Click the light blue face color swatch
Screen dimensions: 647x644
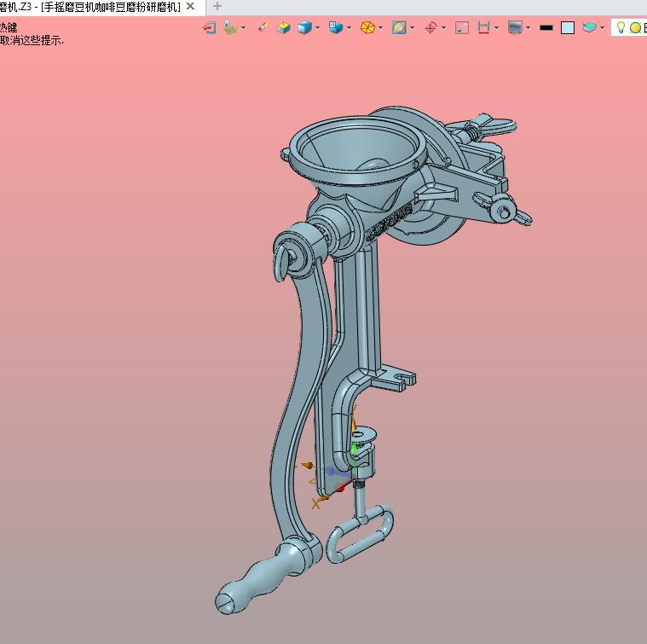point(568,28)
